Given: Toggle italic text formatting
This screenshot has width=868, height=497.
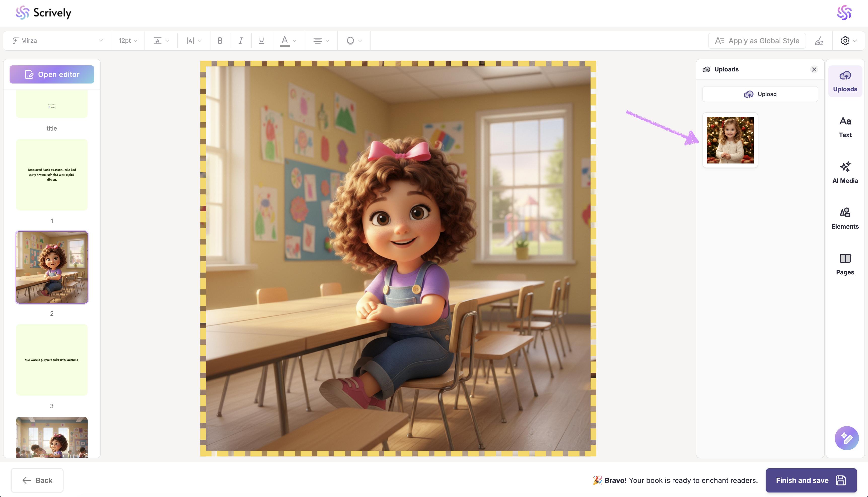Looking at the screenshot, I should (x=241, y=41).
